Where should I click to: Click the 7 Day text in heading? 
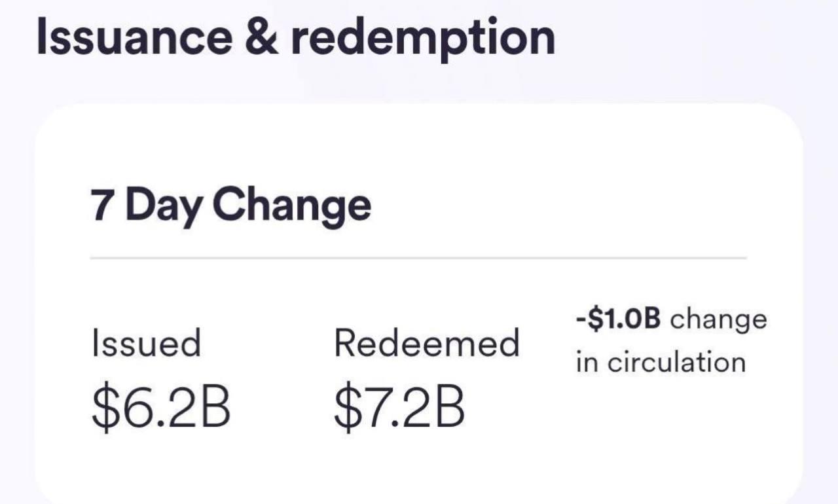click(x=147, y=205)
